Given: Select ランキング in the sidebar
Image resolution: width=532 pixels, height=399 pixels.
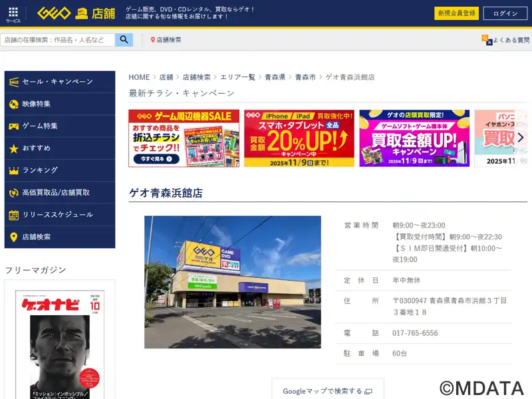Looking at the screenshot, I should [x=60, y=170].
